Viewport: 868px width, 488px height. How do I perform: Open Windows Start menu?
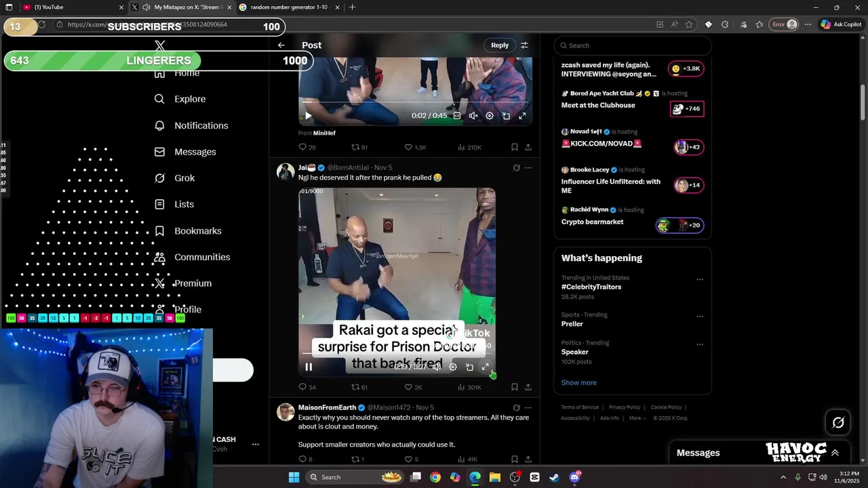tap(294, 477)
